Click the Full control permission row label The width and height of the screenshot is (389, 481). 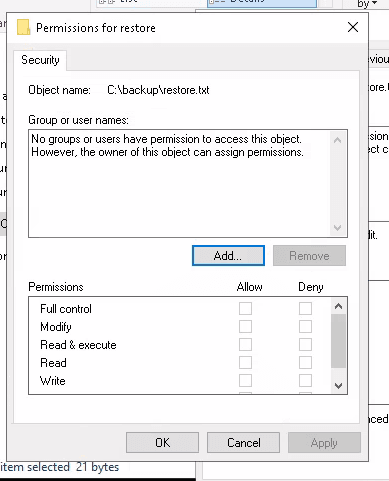pos(66,309)
